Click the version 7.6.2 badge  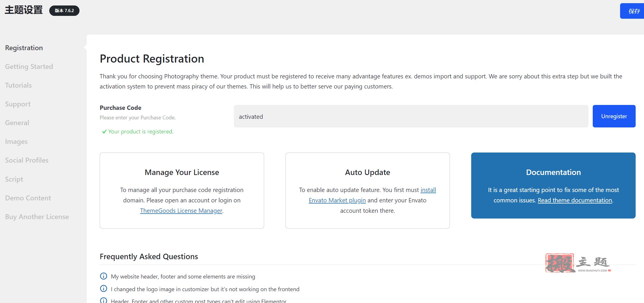(64, 11)
